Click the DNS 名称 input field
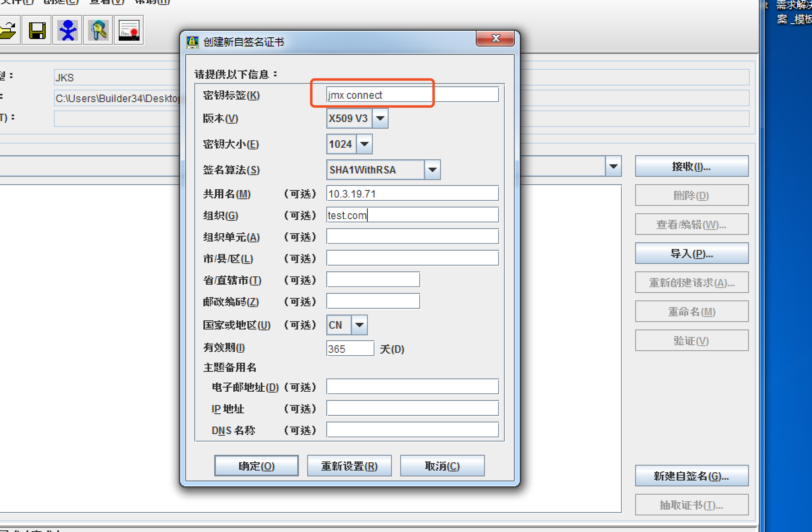 coord(412,430)
